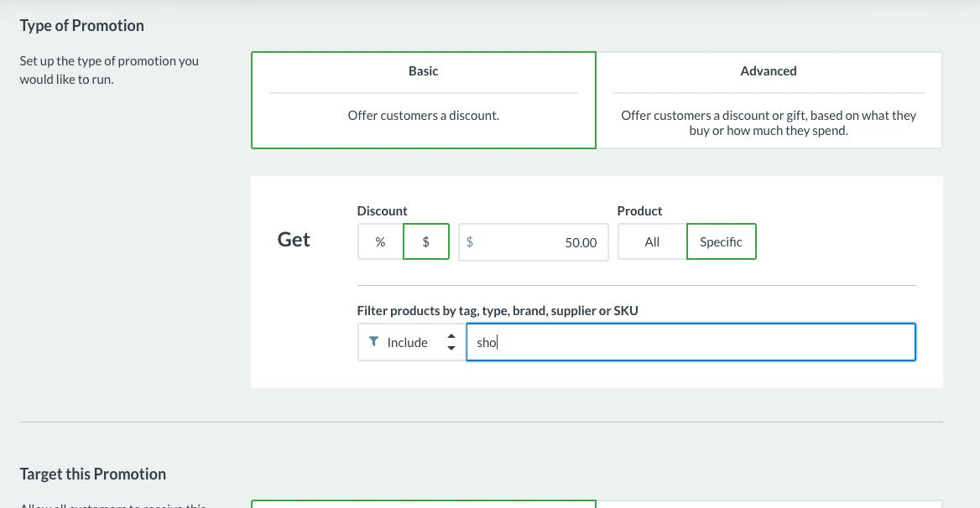980x508 pixels.
Task: Click "Offer customers a discount." description
Action: coord(424,116)
